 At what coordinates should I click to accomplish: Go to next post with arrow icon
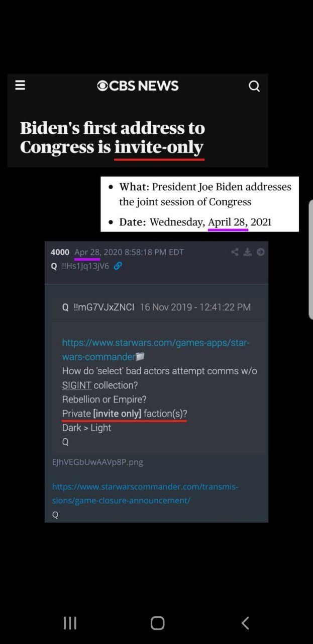[x=260, y=252]
